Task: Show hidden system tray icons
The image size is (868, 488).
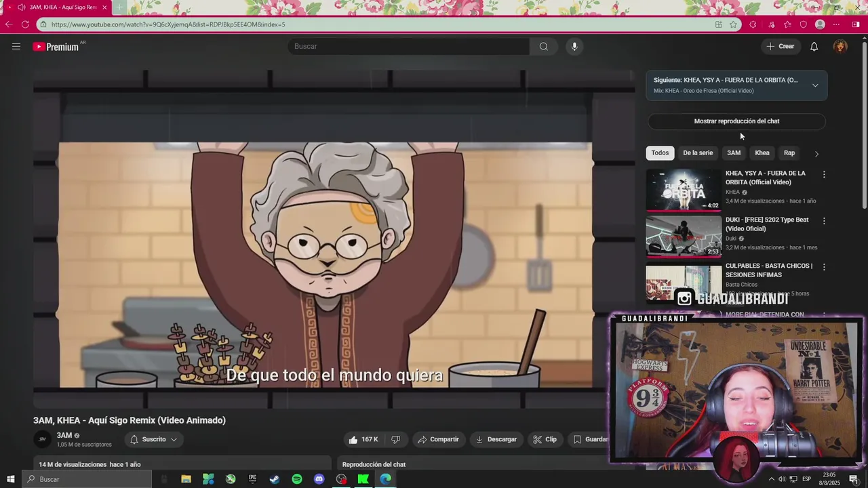Action: 771,479
